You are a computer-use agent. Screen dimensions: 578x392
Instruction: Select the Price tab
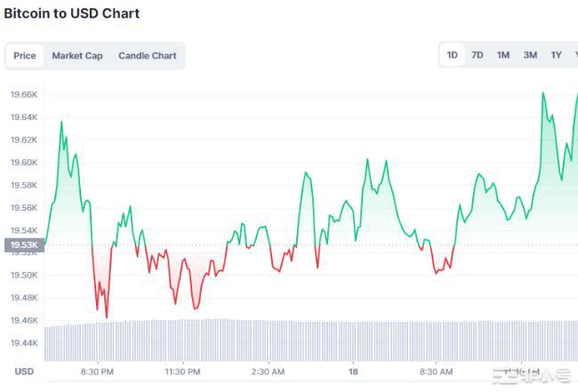[25, 56]
